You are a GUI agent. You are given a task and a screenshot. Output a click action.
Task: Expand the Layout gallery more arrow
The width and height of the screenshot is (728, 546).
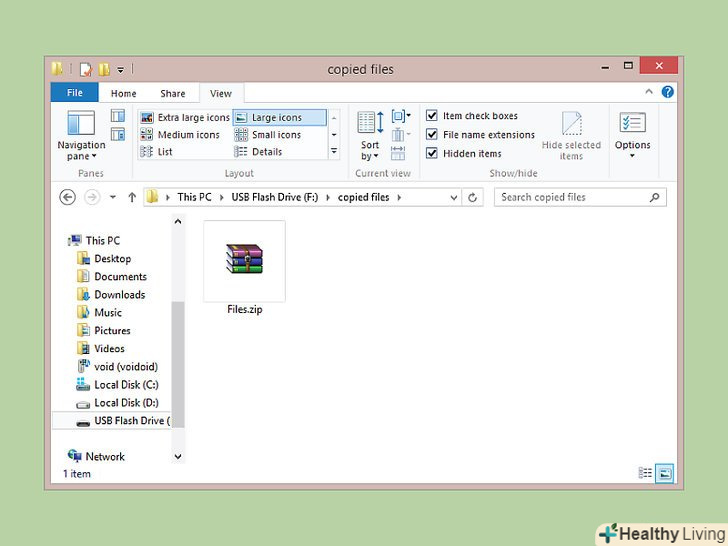coord(334,152)
